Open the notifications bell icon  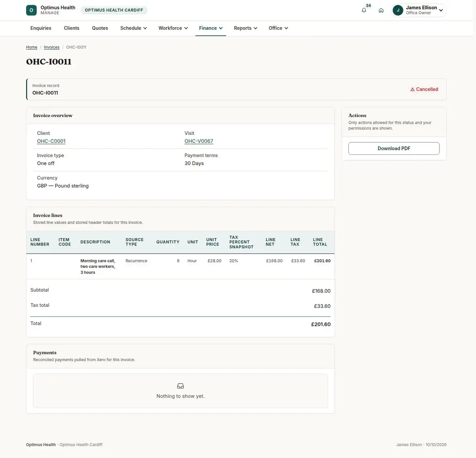coord(364,10)
